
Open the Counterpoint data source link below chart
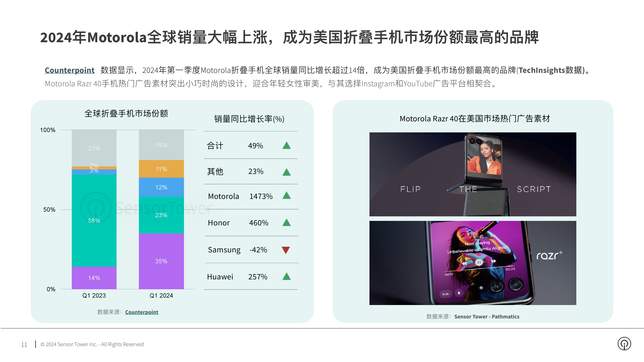(x=142, y=312)
